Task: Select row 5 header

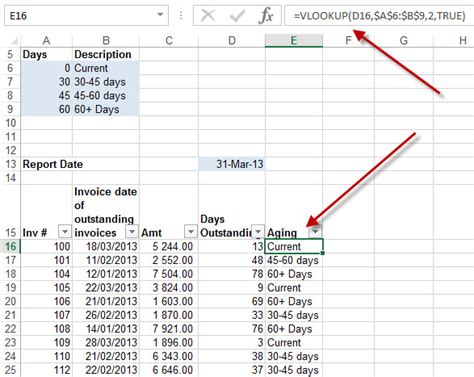Action: click(10, 54)
